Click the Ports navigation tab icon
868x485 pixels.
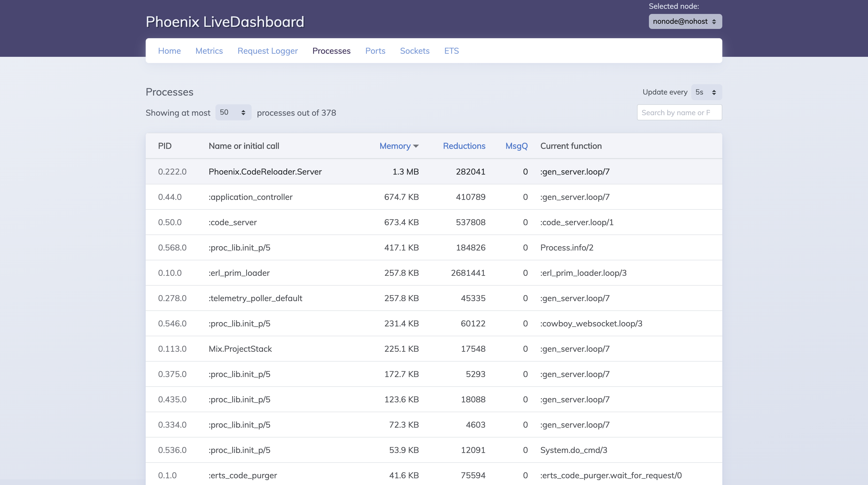[x=375, y=51]
